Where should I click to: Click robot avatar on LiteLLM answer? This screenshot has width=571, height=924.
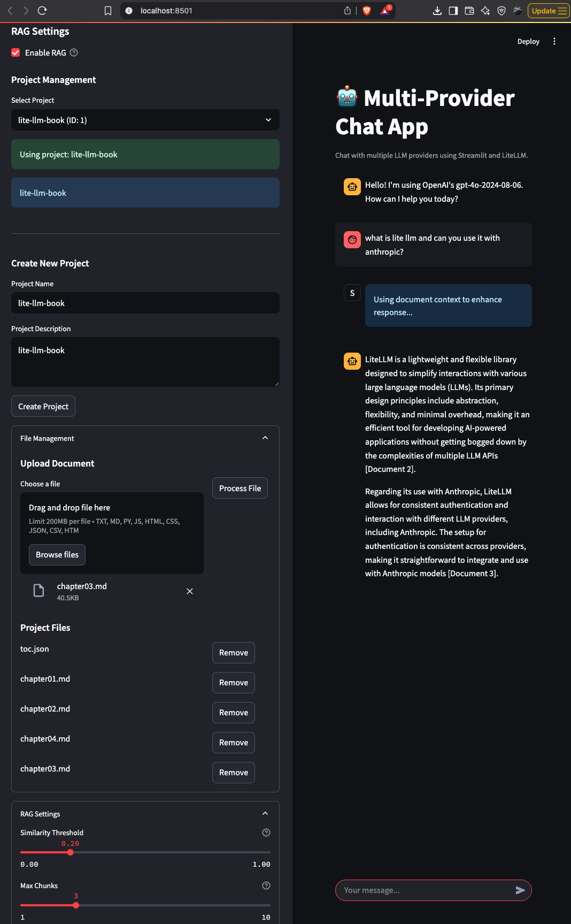click(352, 361)
